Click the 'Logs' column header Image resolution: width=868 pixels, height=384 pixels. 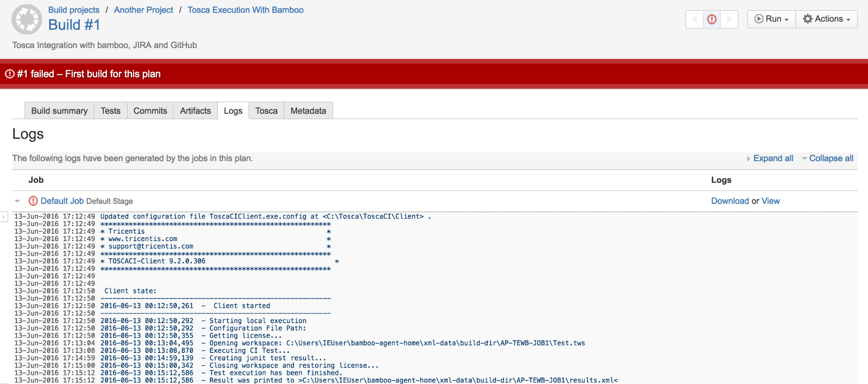click(x=721, y=180)
